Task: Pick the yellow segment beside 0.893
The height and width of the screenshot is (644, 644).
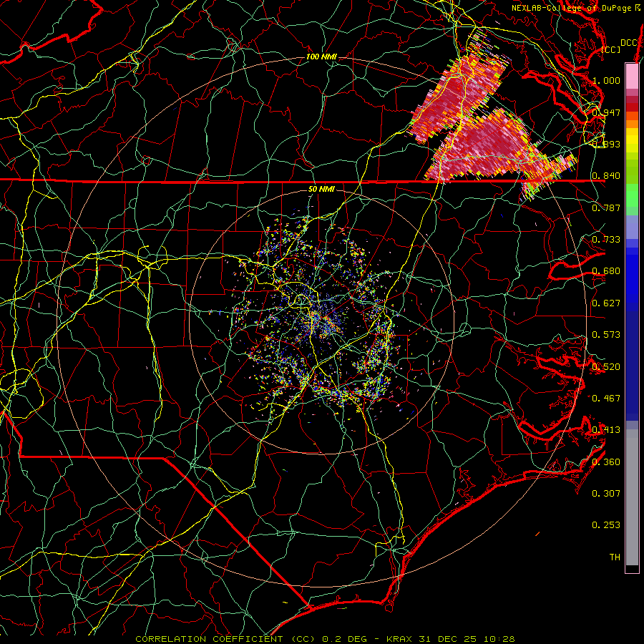Action: (632, 142)
